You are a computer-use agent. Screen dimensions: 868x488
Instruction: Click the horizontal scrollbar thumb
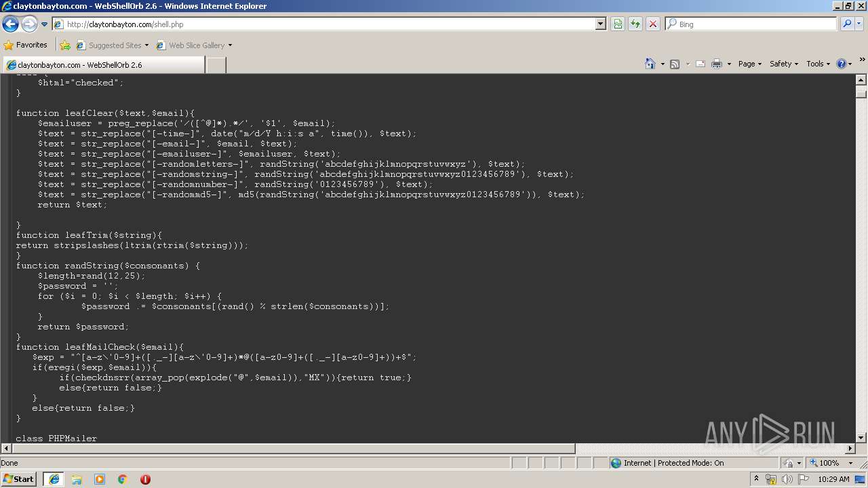point(293,449)
